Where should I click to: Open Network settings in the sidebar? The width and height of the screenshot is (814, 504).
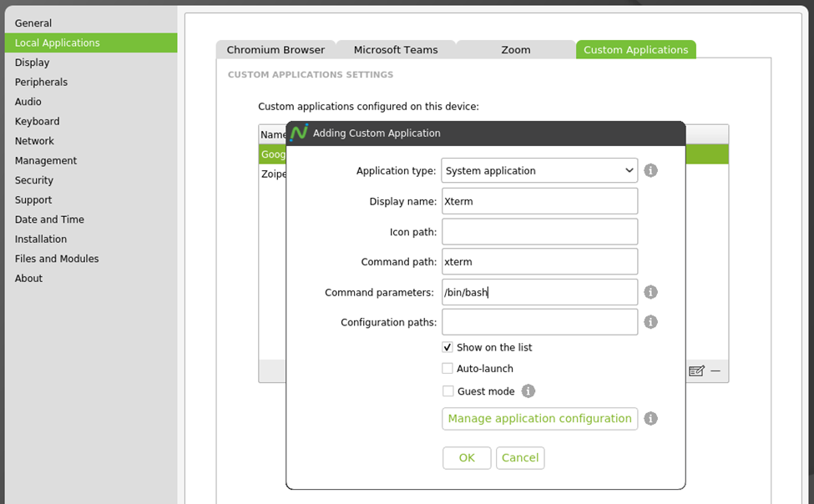tap(91, 141)
